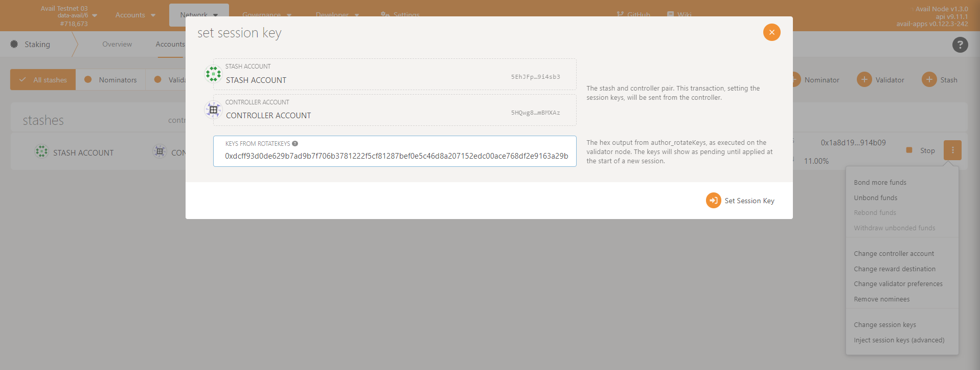Click the Set Session Key button
980x370 pixels.
(x=740, y=201)
